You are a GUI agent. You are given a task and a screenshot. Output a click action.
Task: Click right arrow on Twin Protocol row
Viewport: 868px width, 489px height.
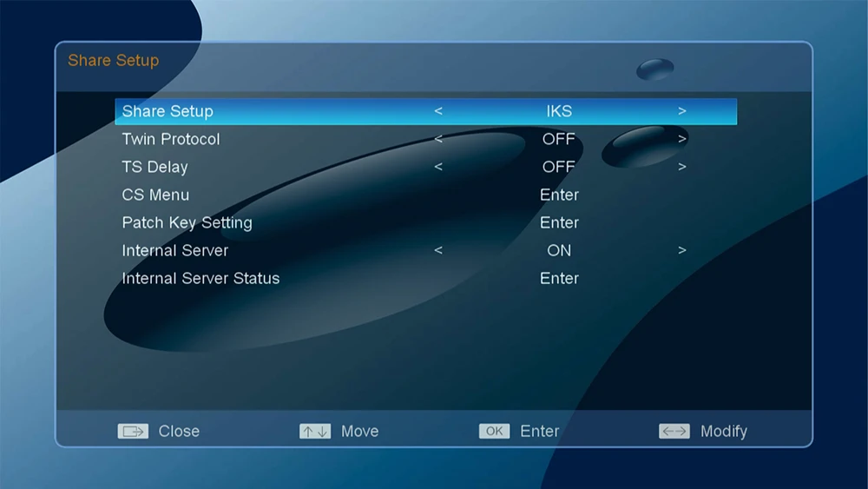(682, 139)
